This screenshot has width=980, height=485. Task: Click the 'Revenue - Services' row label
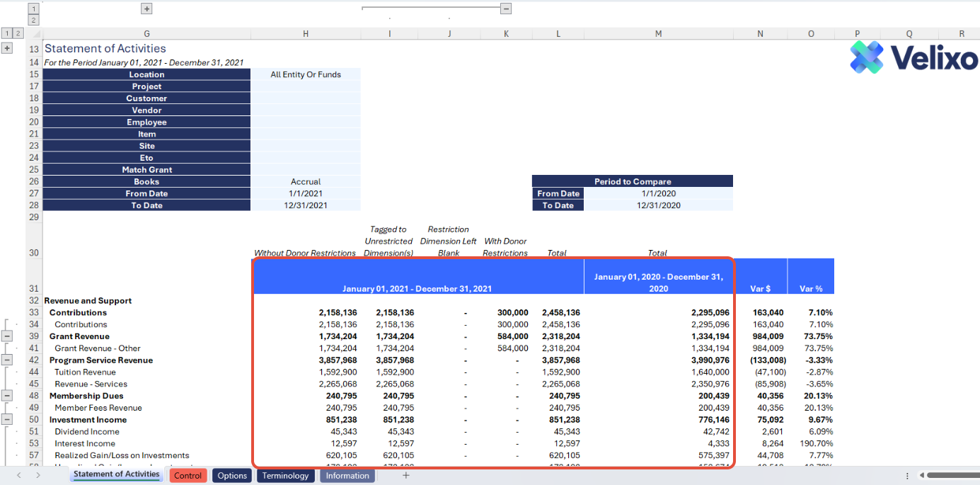click(91, 384)
